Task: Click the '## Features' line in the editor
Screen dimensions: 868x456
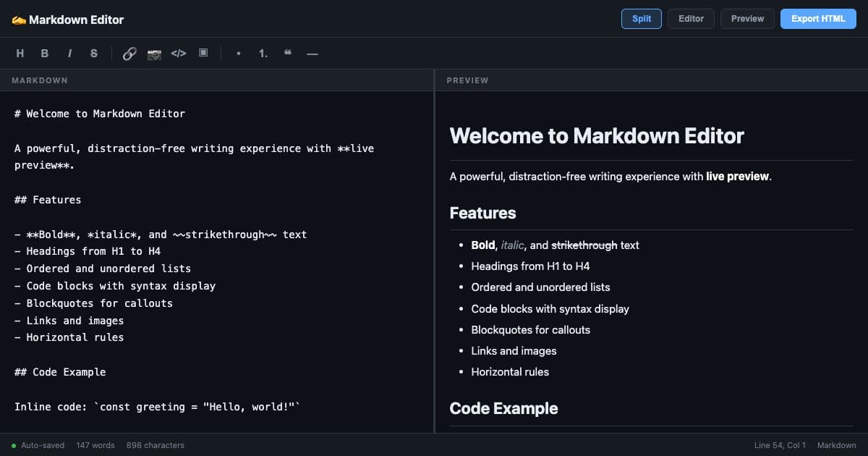Action: click(48, 200)
